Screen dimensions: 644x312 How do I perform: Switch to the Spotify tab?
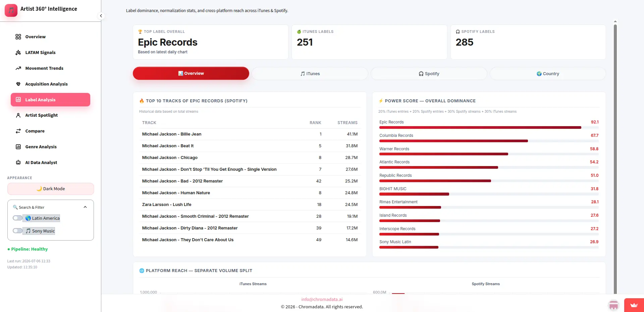429,73
